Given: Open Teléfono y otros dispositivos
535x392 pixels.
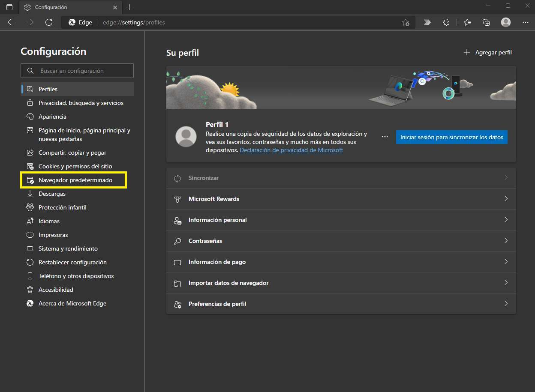Looking at the screenshot, I should pyautogui.click(x=77, y=276).
